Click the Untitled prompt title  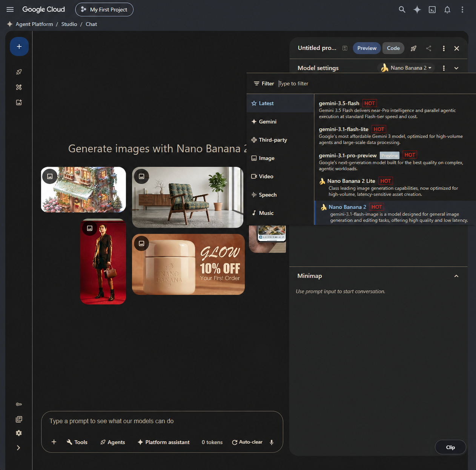click(x=317, y=48)
